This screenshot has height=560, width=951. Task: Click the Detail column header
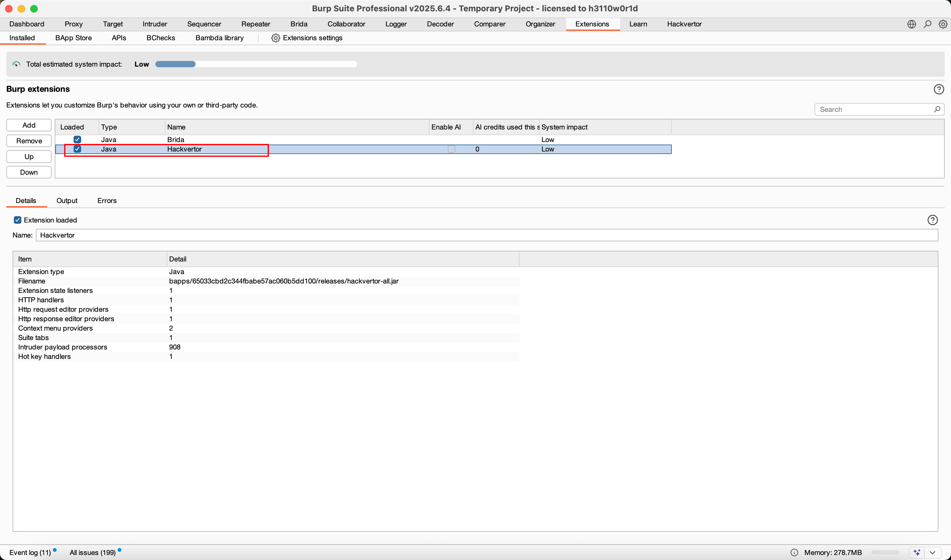(342, 259)
